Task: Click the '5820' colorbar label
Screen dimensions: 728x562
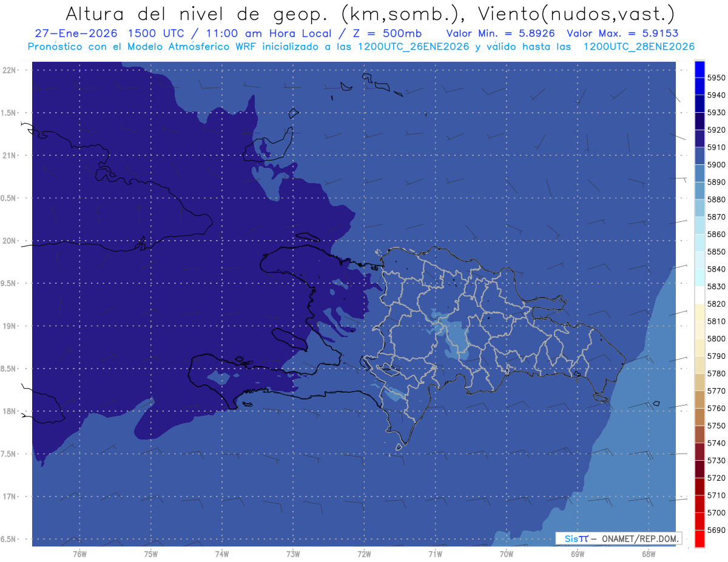Action: coord(716,304)
